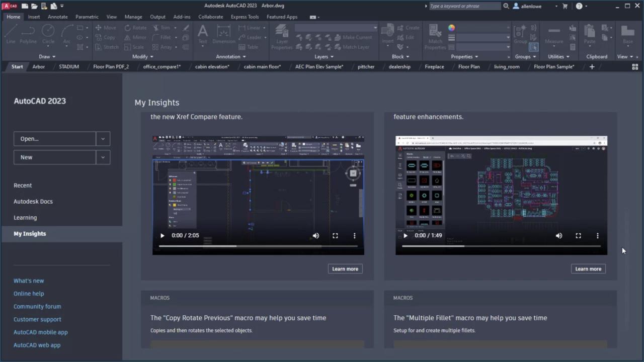This screenshot has width=644, height=362.
Task: Expand the Properties panel flyout
Action: click(464, 57)
